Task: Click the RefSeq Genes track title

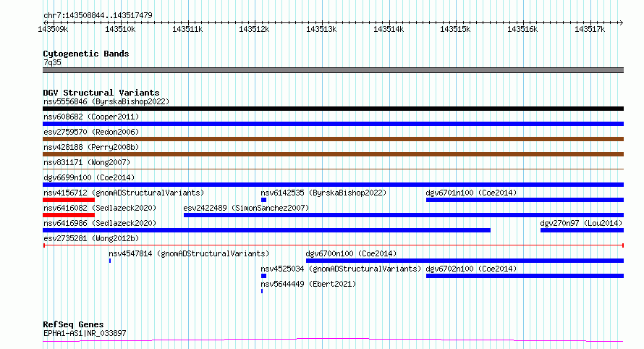Action: pos(74,324)
